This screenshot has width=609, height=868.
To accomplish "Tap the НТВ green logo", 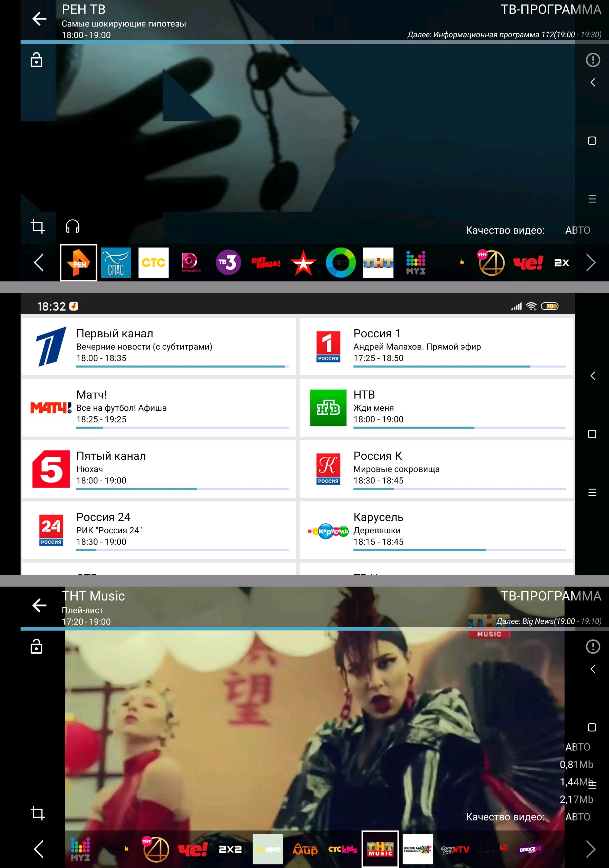I will coord(328,408).
